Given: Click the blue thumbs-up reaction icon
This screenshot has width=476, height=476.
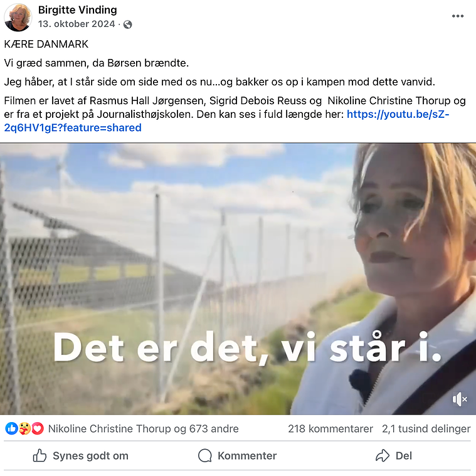Looking at the screenshot, I should 11,428.
